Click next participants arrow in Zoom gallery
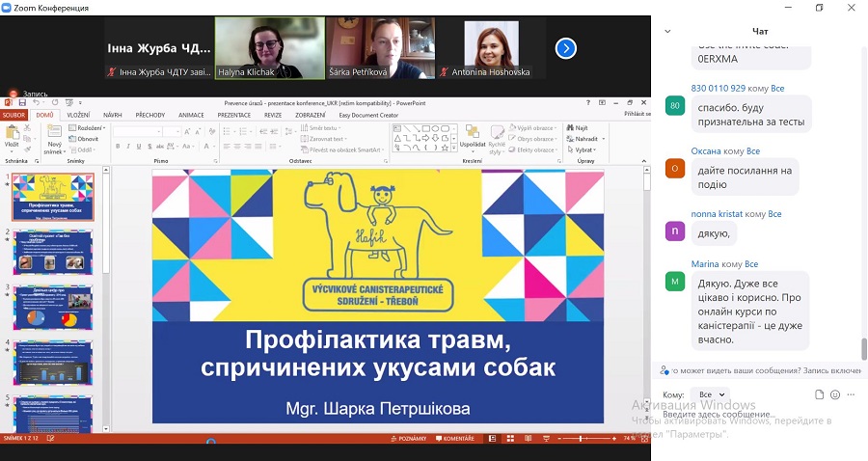 point(566,48)
